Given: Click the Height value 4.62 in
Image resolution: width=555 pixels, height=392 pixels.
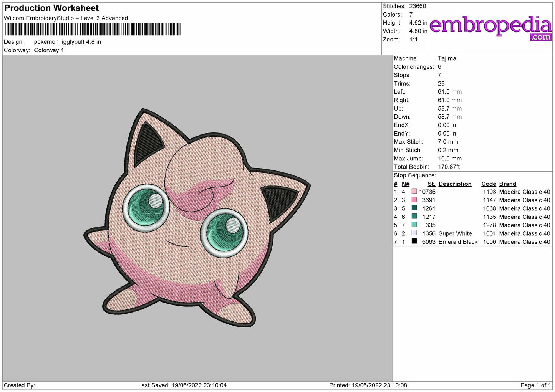Looking at the screenshot, I should [x=418, y=23].
